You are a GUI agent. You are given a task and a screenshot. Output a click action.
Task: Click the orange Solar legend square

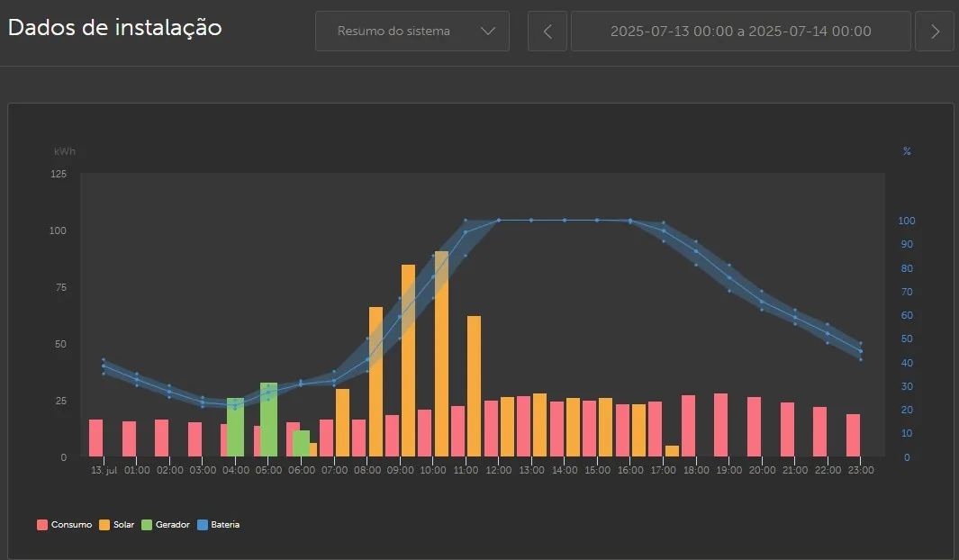tap(104, 524)
